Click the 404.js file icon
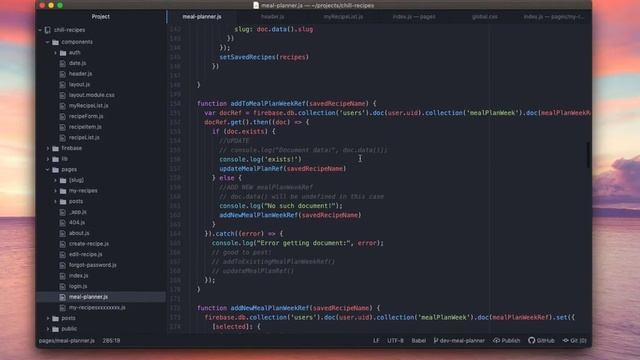Viewport: 640px width, 360px height. click(x=62, y=223)
